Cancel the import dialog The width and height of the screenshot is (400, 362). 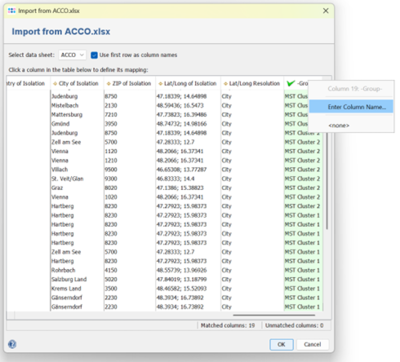tap(312, 344)
